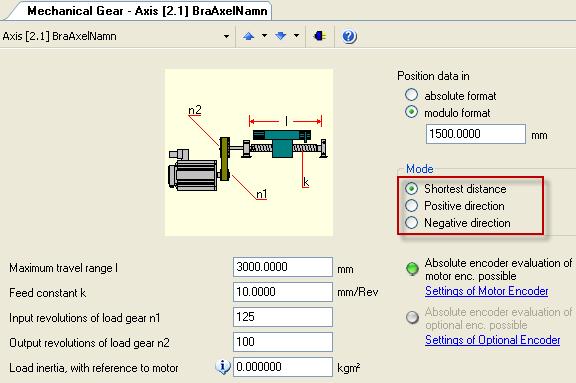Open help with the question mark icon
576x383 pixels.
point(349,36)
